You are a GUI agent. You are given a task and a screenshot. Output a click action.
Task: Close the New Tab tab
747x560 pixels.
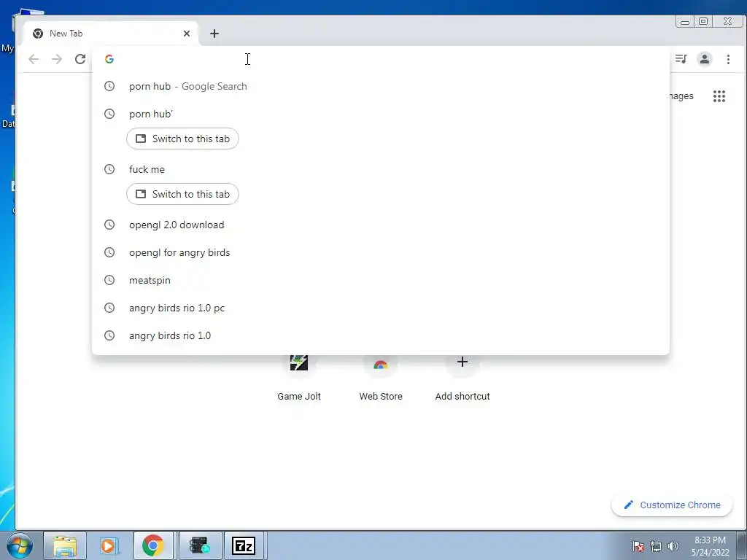click(187, 34)
